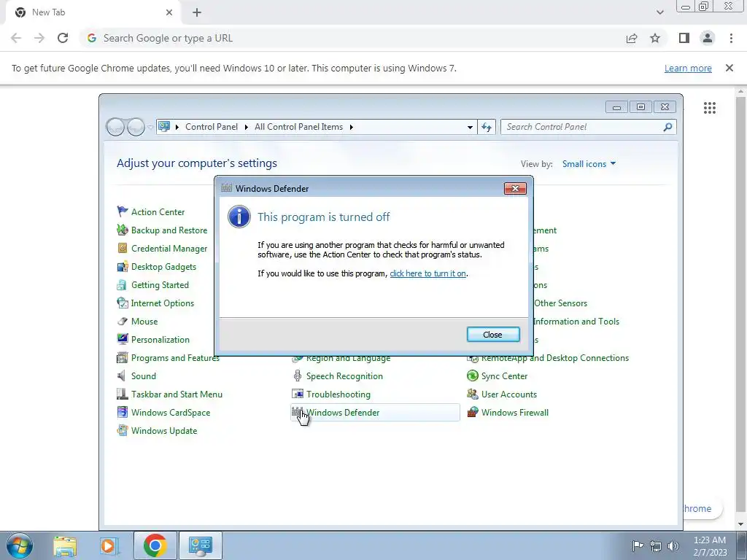Viewport: 747px width, 560px height.
Task: Open the Region and Language link
Action: pyautogui.click(x=348, y=359)
